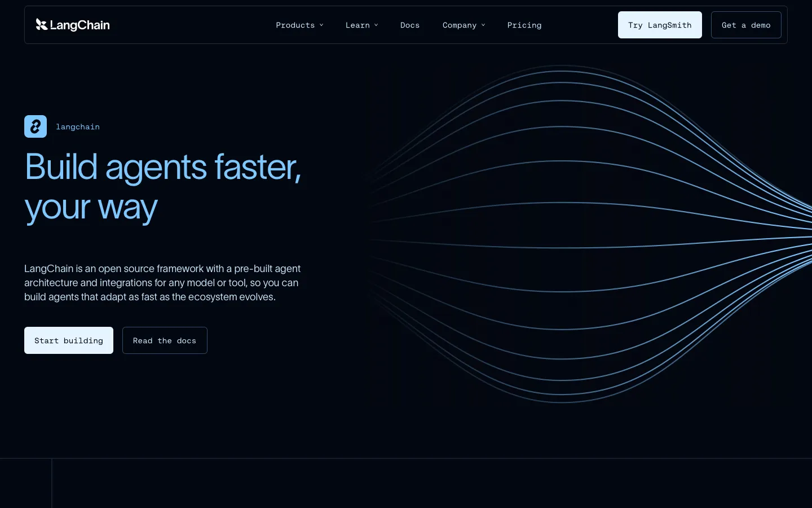Open Read the docs link
The height and width of the screenshot is (508, 812).
click(165, 340)
